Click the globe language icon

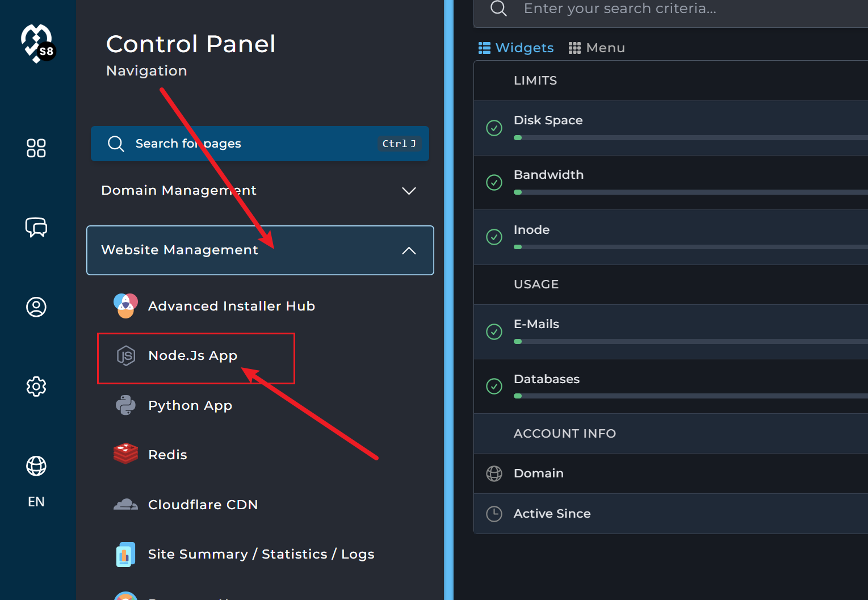point(36,466)
